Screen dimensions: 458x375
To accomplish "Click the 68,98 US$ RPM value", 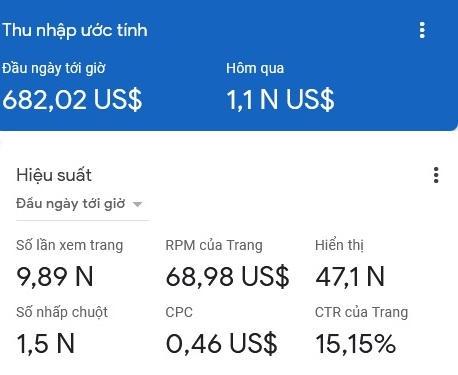I will point(227,276).
